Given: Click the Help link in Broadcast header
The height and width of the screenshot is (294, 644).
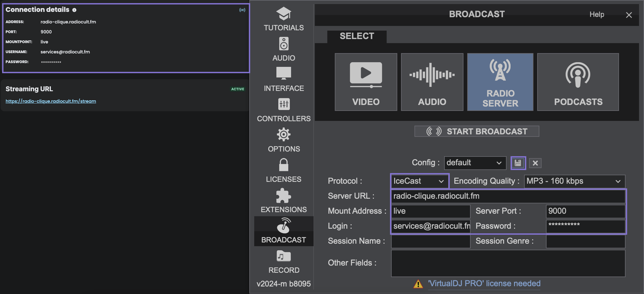Looking at the screenshot, I should pyautogui.click(x=597, y=14).
